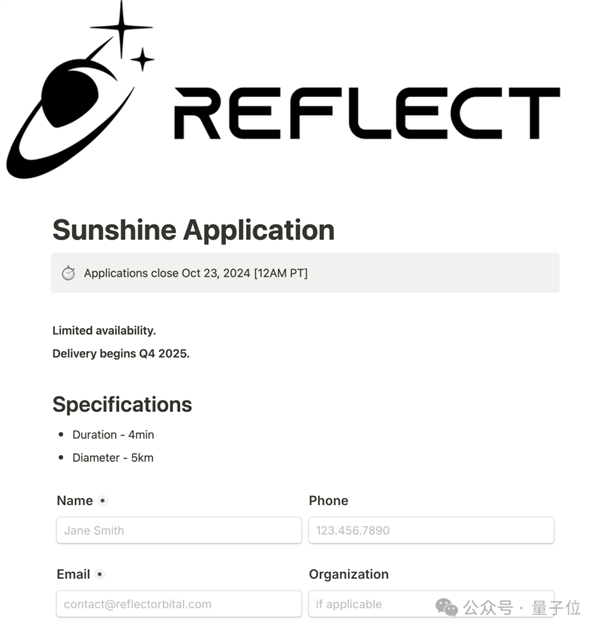Click into the Email input field

(178, 604)
